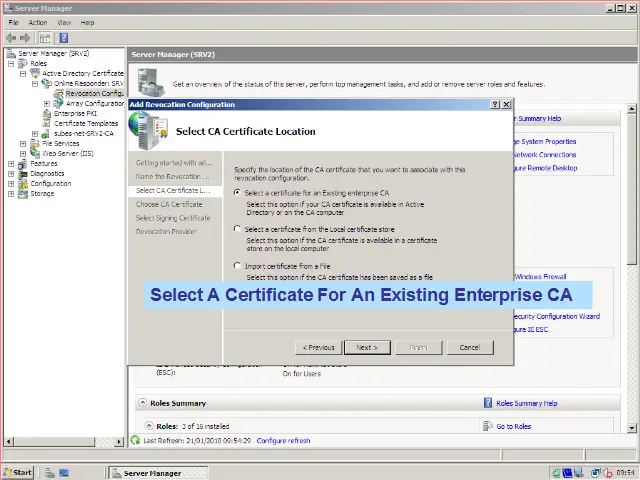
Task: Click the main pane vertical scrollbar down arrow
Action: tap(631, 427)
